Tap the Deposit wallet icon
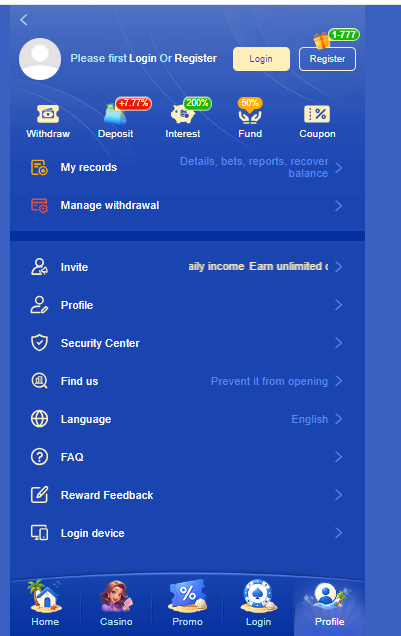Image resolution: width=401 pixels, height=636 pixels. [116, 114]
